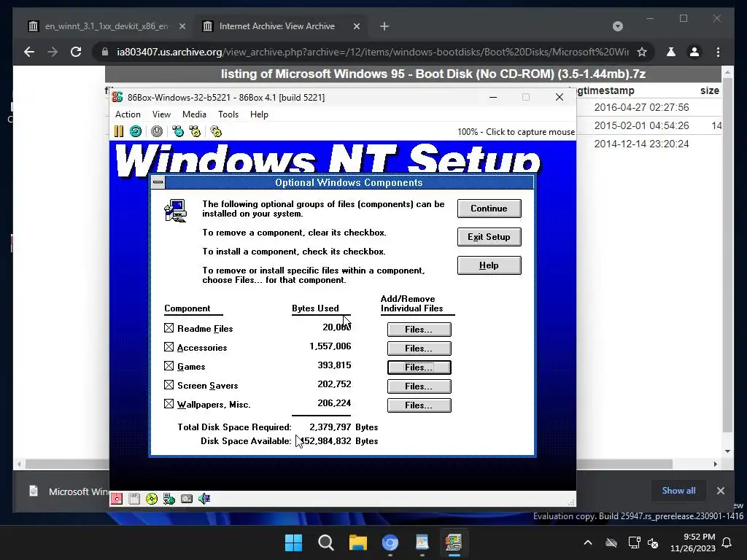
Task: Open the Chrome profile icon
Action: coord(694,52)
